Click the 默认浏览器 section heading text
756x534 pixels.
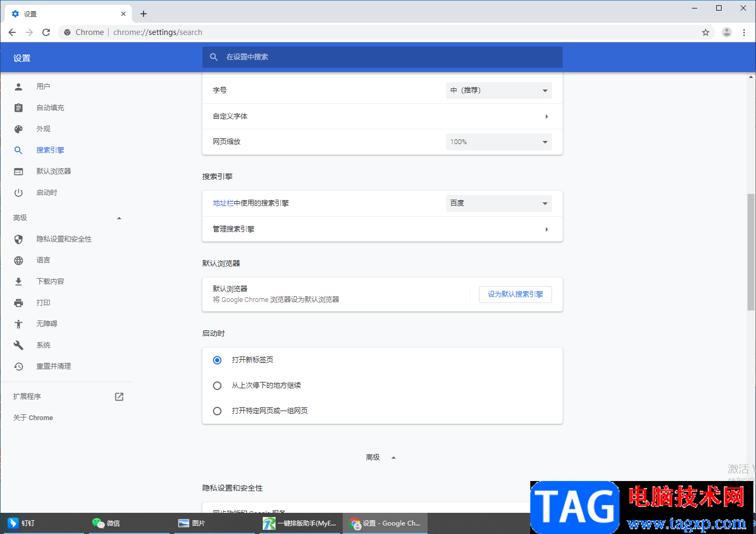(x=221, y=263)
